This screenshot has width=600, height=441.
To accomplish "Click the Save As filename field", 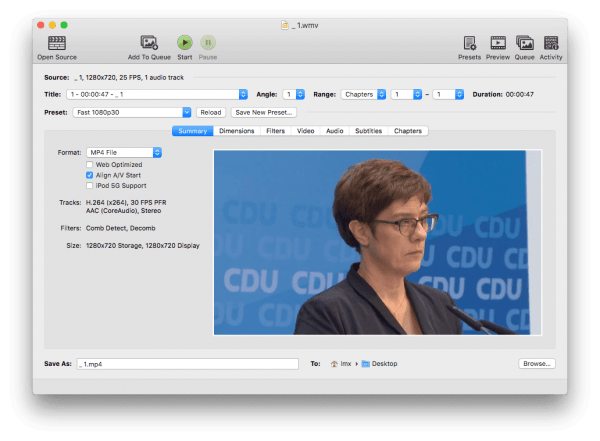I will (x=187, y=364).
